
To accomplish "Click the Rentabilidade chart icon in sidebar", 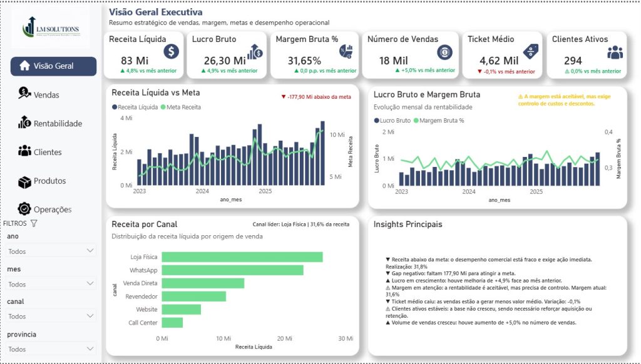I will point(24,122).
